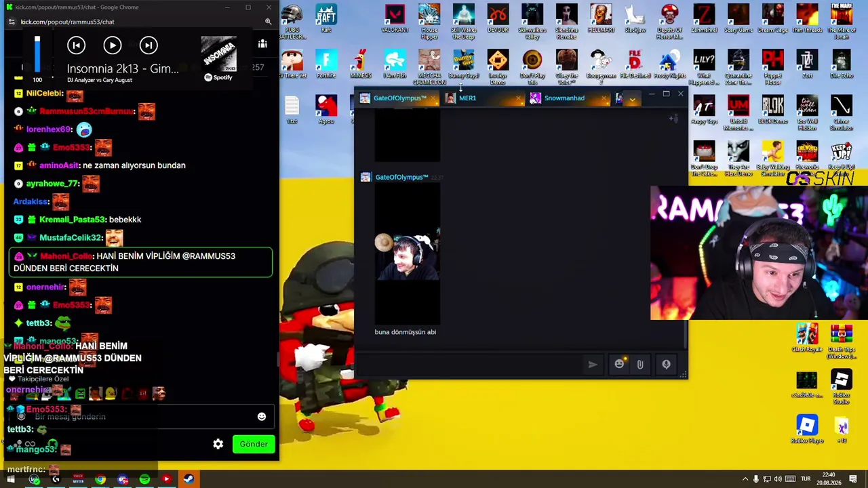Skip to previous track in media overlay
The image size is (868, 488).
(76, 45)
